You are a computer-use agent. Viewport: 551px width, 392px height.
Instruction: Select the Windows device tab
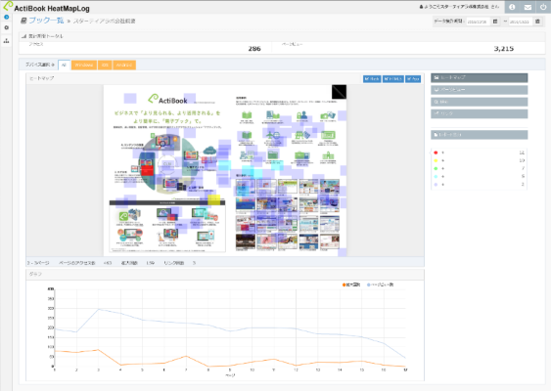[84, 65]
